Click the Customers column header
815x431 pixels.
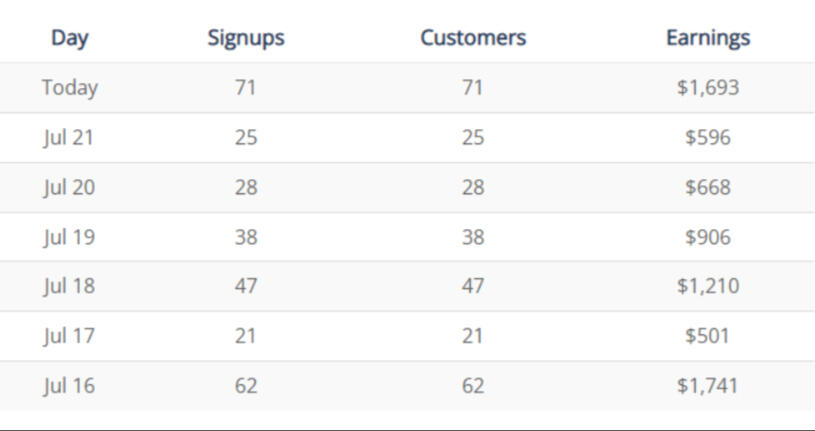click(x=473, y=38)
